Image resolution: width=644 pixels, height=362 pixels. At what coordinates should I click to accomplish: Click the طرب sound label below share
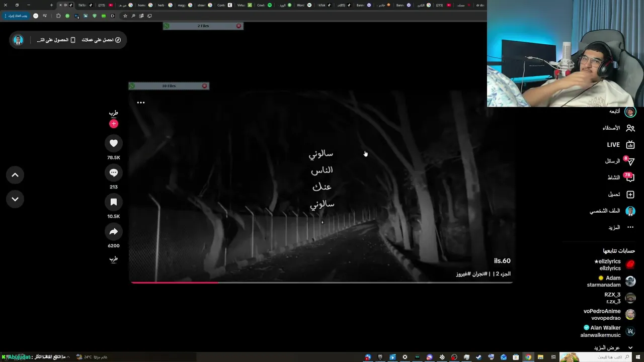coord(114,259)
